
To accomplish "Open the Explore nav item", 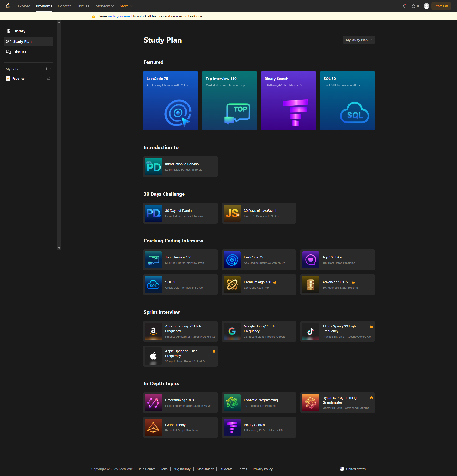I will click(x=24, y=6).
